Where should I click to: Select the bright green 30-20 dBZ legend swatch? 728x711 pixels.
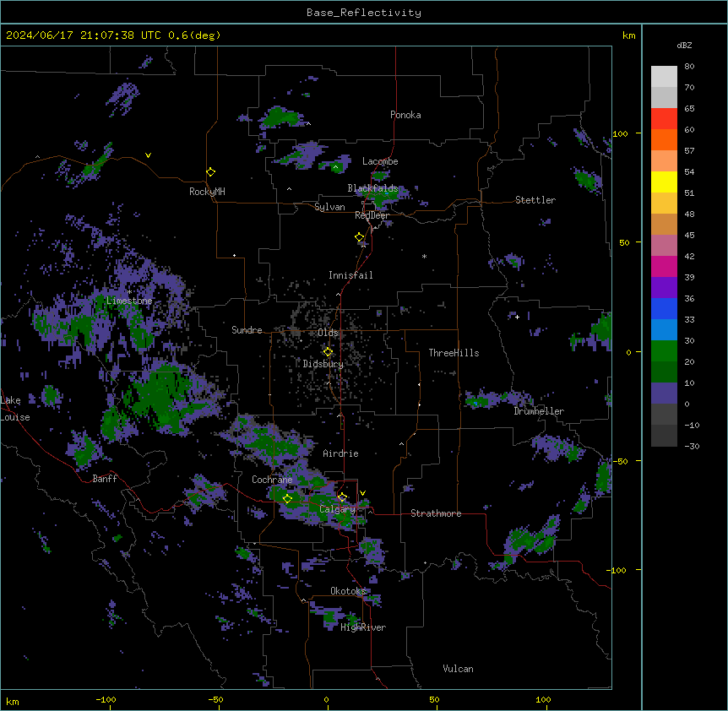(664, 351)
